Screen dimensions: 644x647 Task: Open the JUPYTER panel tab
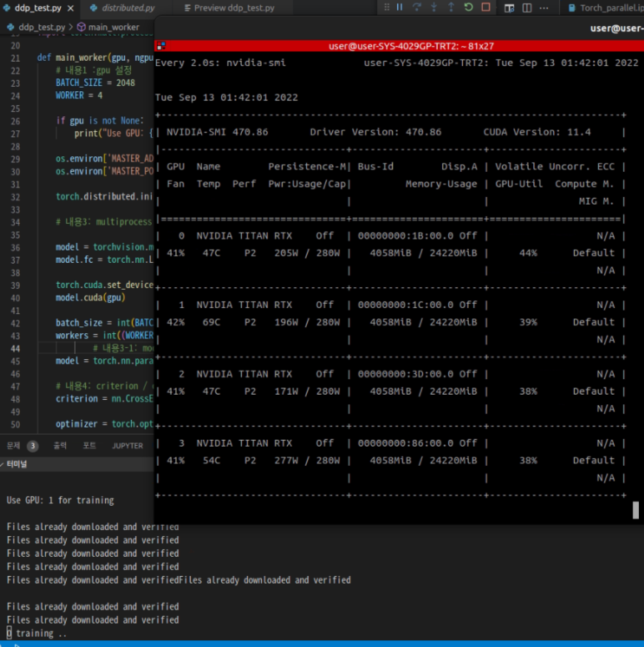point(127,446)
